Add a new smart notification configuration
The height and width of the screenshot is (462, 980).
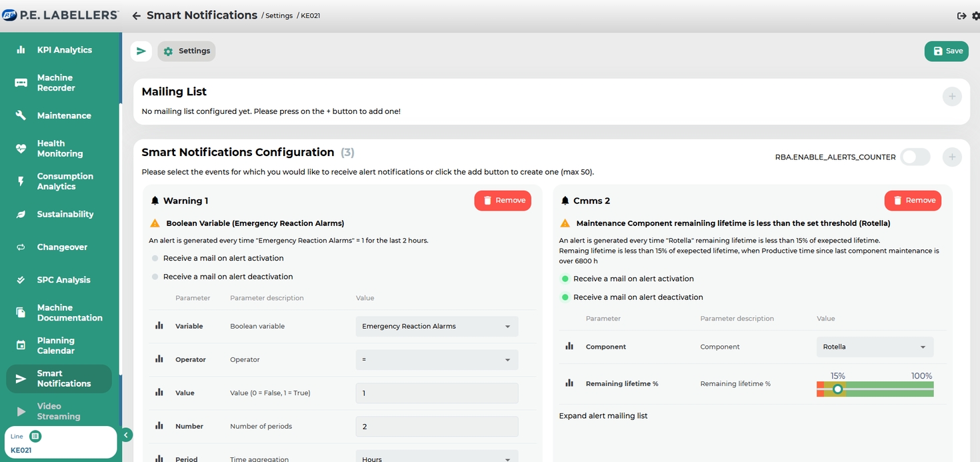[952, 157]
